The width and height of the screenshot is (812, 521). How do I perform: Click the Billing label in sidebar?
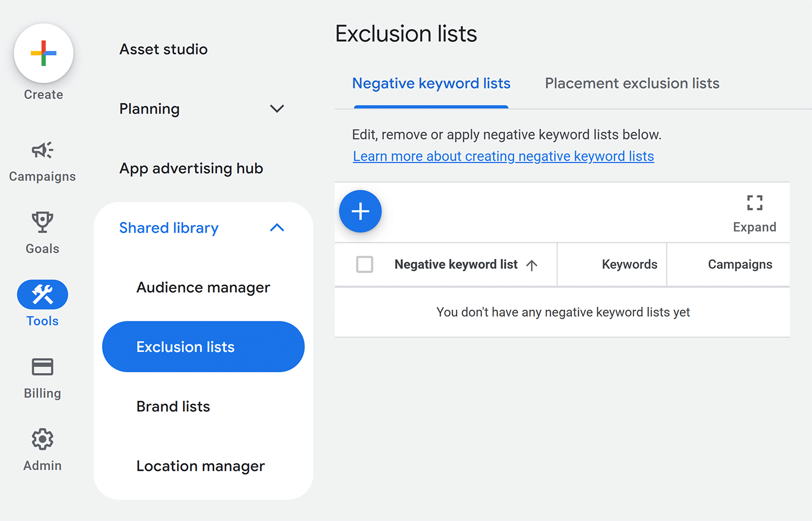click(42, 393)
